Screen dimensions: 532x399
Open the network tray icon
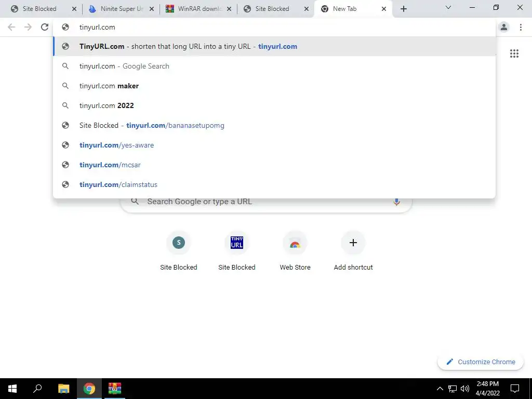click(x=453, y=389)
